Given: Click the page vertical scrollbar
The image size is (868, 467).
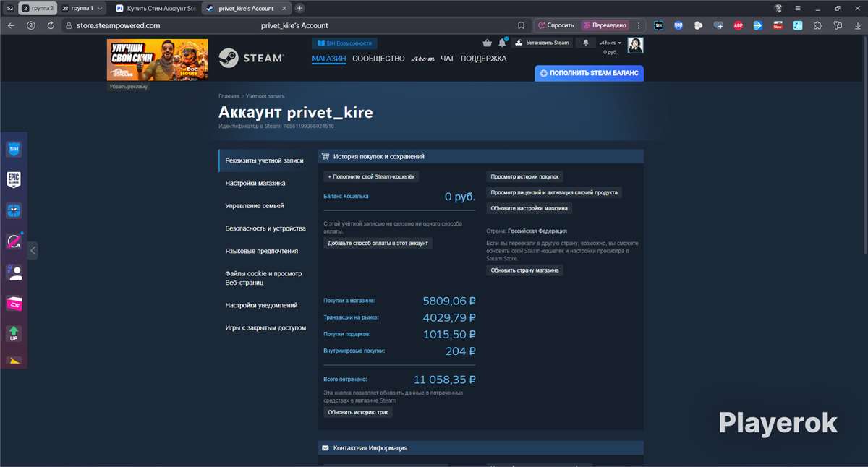Looking at the screenshot, I should click(864, 145).
